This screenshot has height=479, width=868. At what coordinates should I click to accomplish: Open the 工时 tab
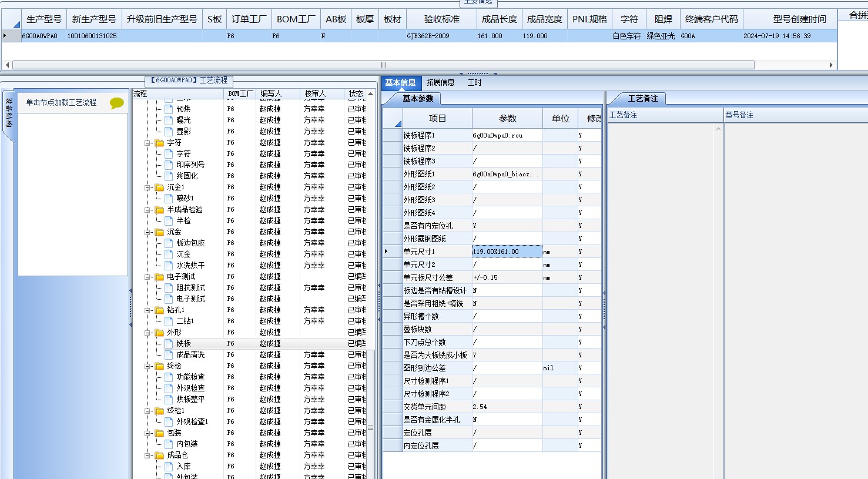[474, 83]
